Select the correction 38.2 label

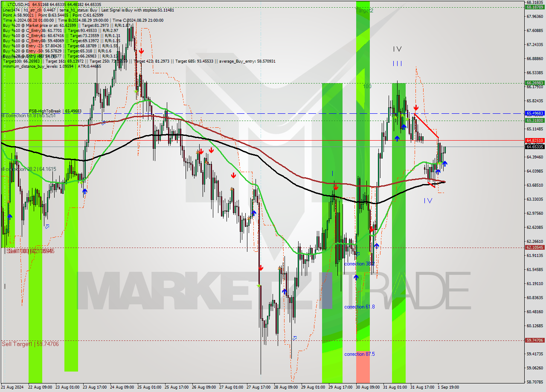tap(359, 264)
